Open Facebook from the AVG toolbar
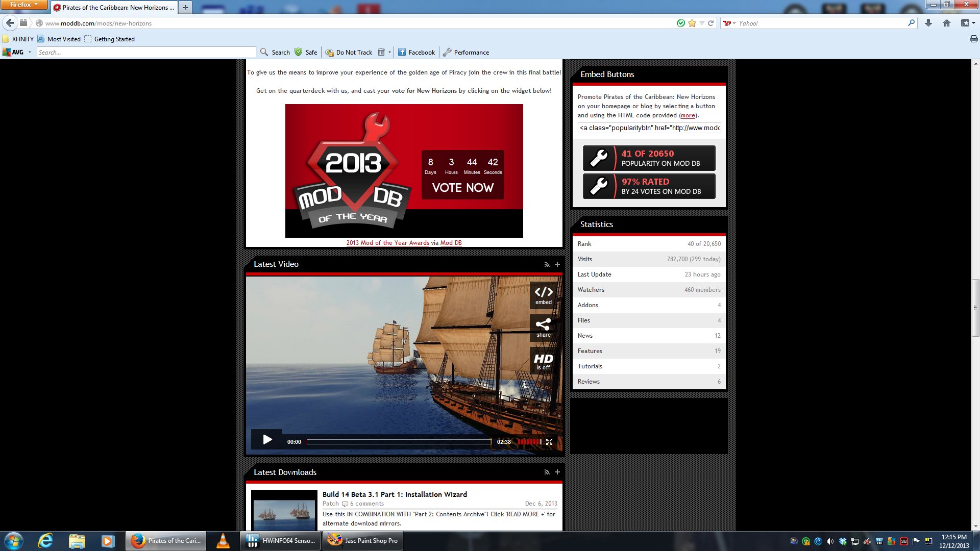 coord(416,52)
